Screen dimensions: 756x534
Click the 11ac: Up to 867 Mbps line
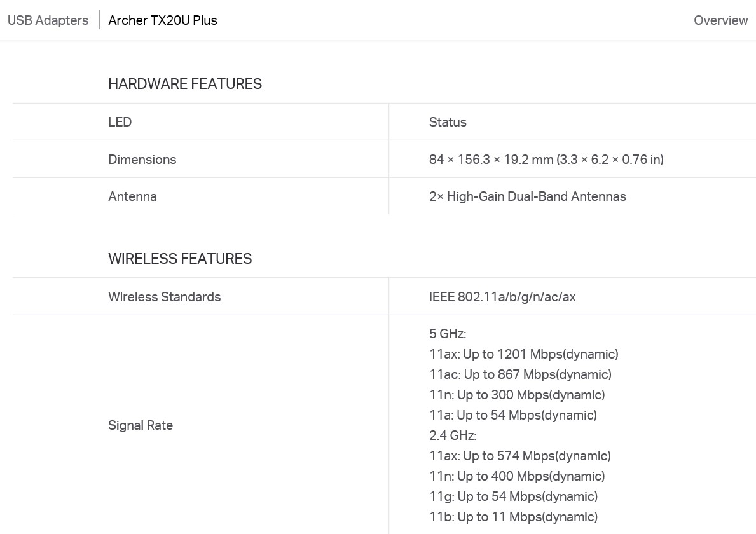tap(520, 374)
